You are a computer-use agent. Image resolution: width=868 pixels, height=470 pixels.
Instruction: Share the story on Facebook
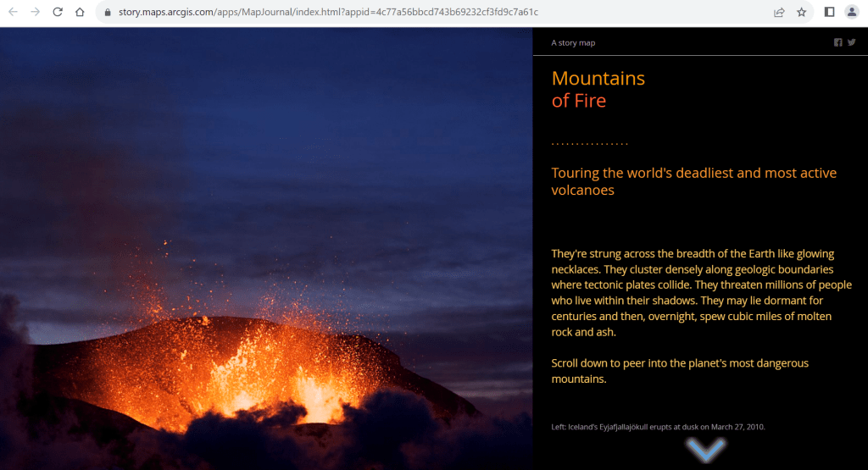pyautogui.click(x=838, y=42)
